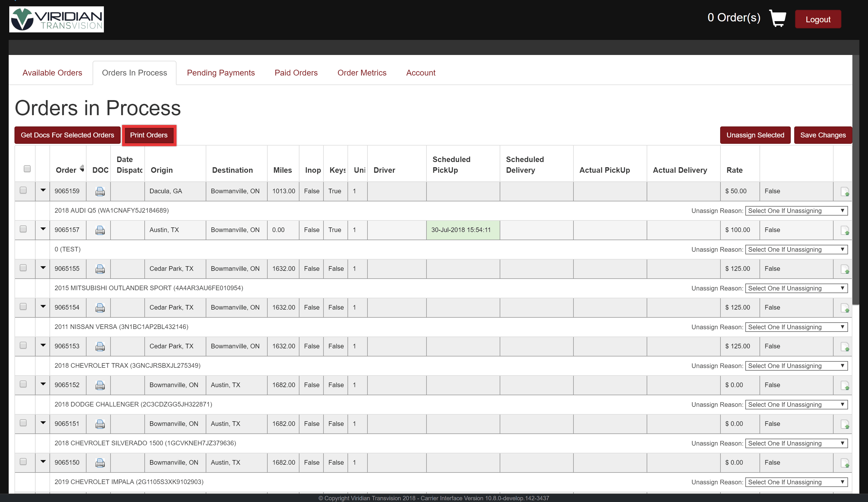Click printer DOC icon for order 9065155
The height and width of the screenshot is (502, 868).
pos(100,269)
